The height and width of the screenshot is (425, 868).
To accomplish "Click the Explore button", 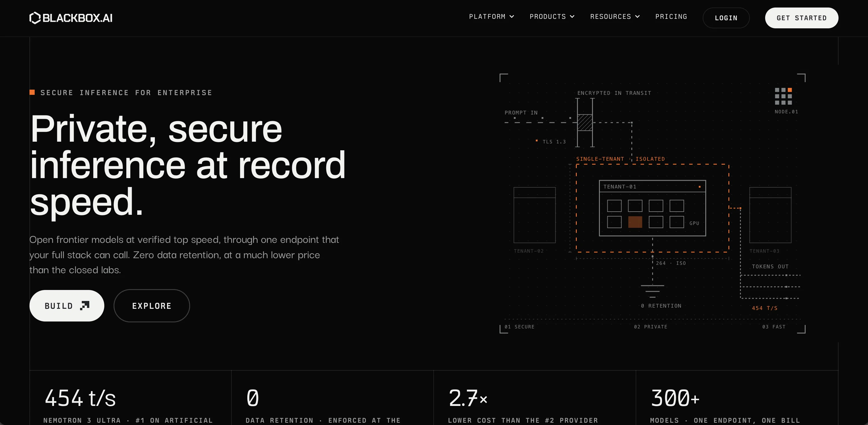I will pos(152,306).
